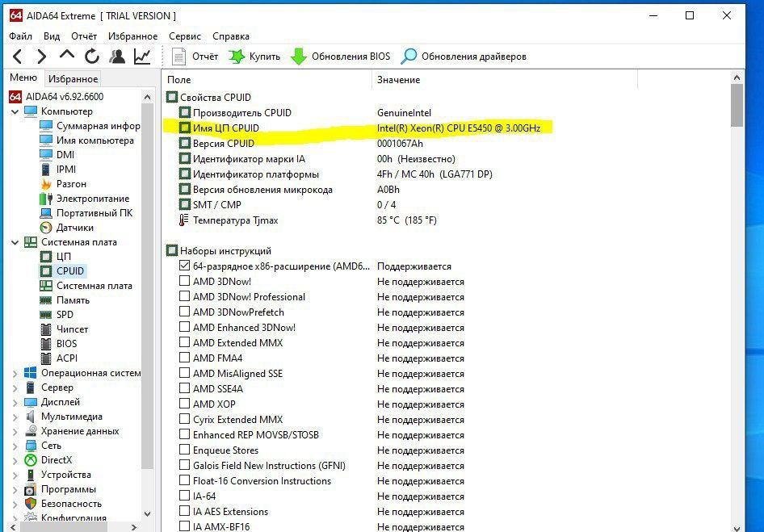Select the Память memory icon
This screenshot has width=764, height=532.
pyautogui.click(x=46, y=300)
